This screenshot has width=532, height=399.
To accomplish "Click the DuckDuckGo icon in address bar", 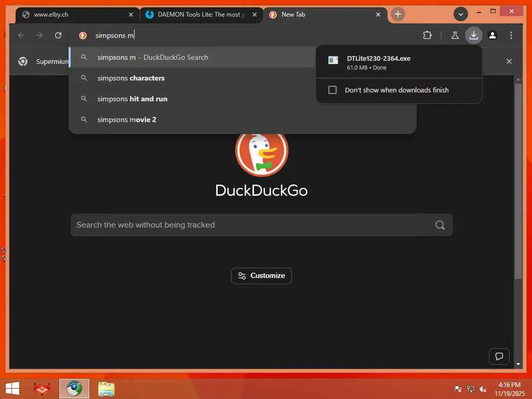I will [83, 35].
